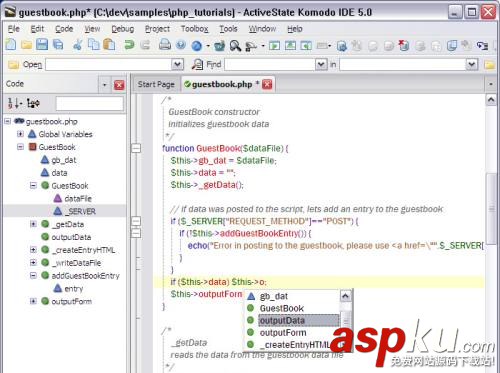Click the autocomplete list scroll up arrow
The width and height of the screenshot is (500, 373).
pyautogui.click(x=345, y=296)
